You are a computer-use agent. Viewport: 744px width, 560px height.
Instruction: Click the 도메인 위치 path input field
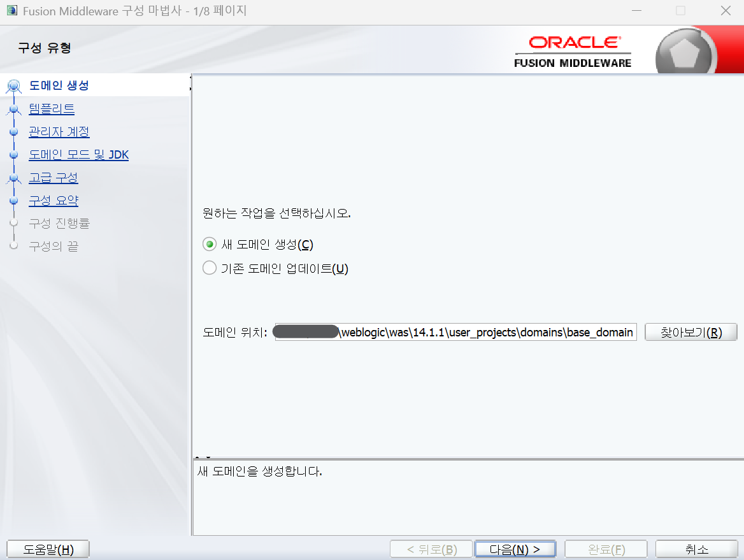455,332
